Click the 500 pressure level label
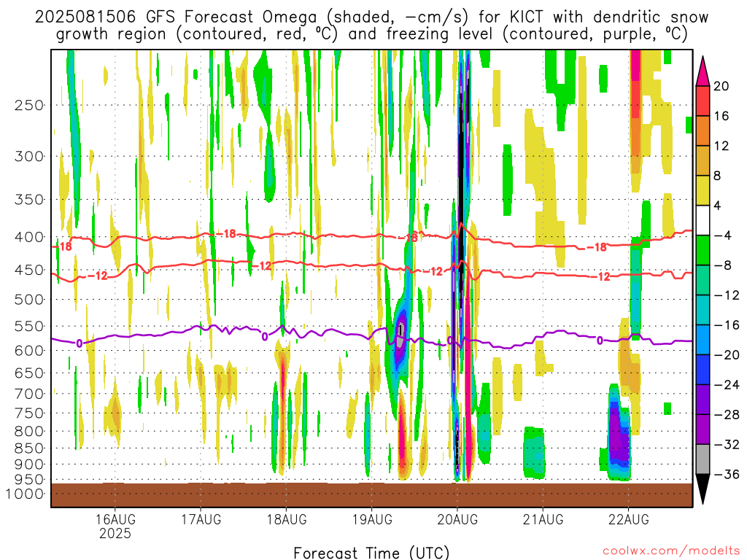The image size is (747, 560). [x=29, y=300]
